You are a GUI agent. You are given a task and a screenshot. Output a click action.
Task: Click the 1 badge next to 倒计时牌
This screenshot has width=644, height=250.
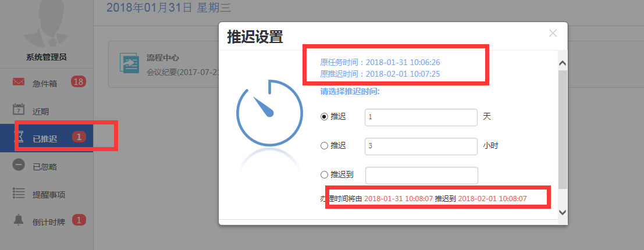click(x=79, y=220)
